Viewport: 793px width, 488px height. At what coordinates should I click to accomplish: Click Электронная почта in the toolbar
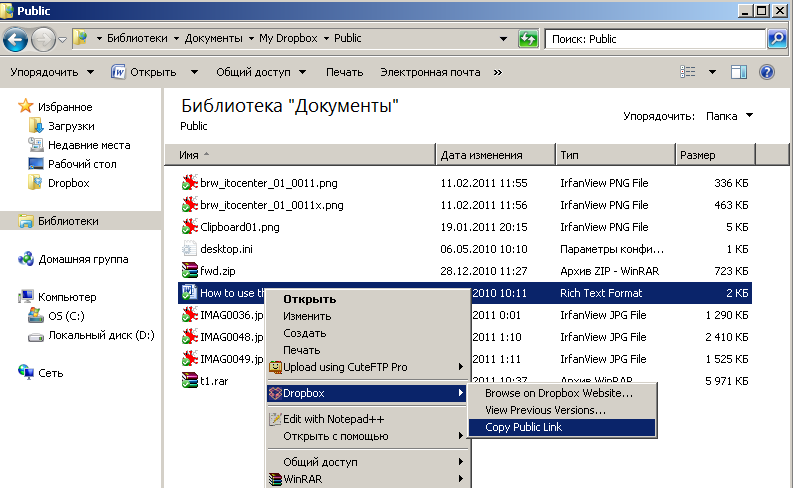430,72
